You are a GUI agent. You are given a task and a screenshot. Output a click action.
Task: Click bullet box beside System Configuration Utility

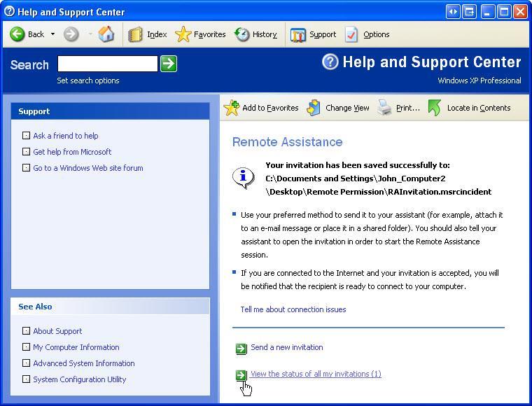pyautogui.click(x=26, y=379)
